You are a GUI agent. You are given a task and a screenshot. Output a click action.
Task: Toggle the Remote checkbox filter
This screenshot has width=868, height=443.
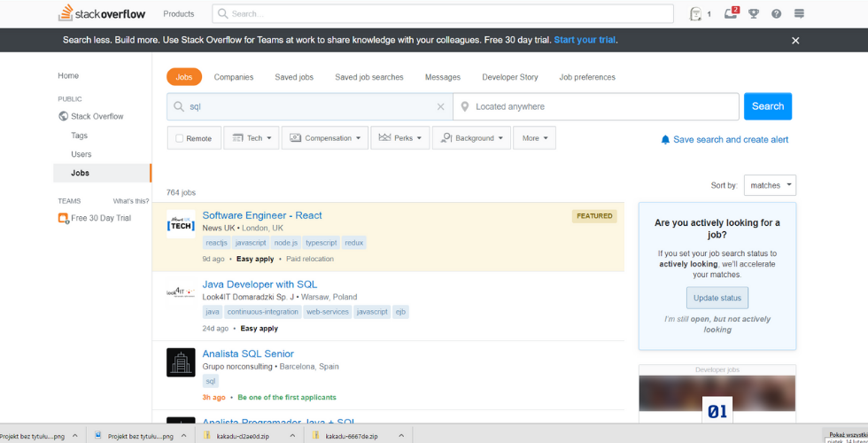[179, 138]
